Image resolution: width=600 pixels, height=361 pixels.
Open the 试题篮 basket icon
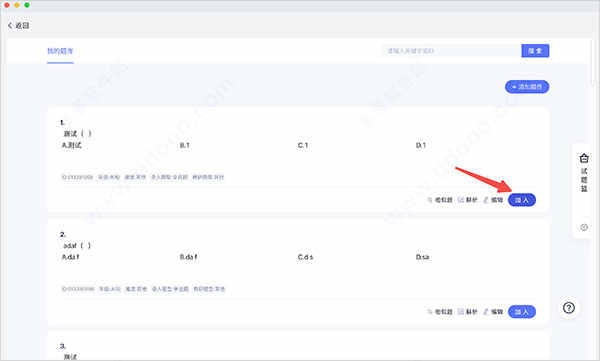click(584, 158)
